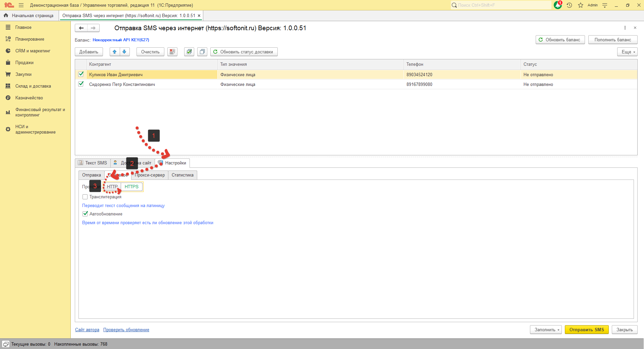This screenshot has height=349, width=644.
Task: Open the Заполнить dropdown button
Action: coord(546,330)
